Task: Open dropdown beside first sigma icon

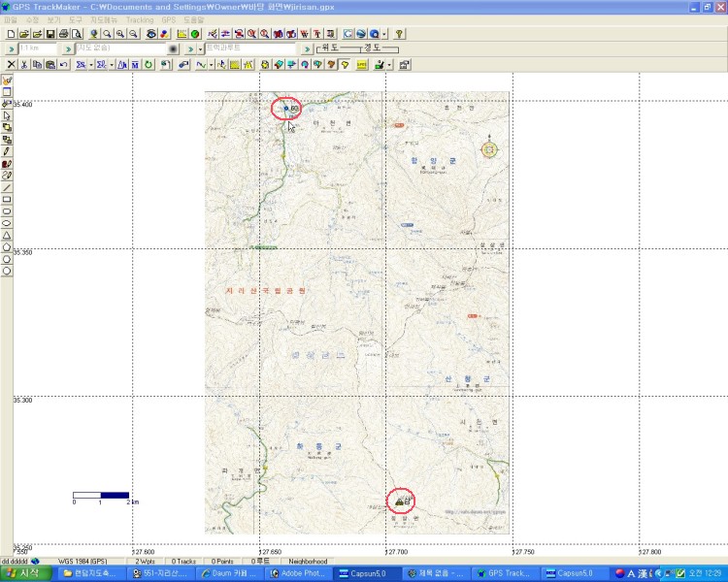Action: [x=91, y=65]
